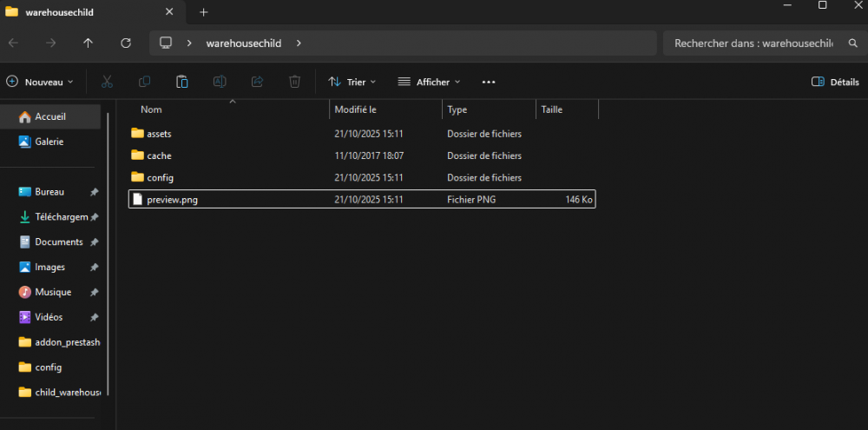Image resolution: width=868 pixels, height=430 pixels.
Task: Click the Rename icon in toolbar
Action: coord(220,82)
